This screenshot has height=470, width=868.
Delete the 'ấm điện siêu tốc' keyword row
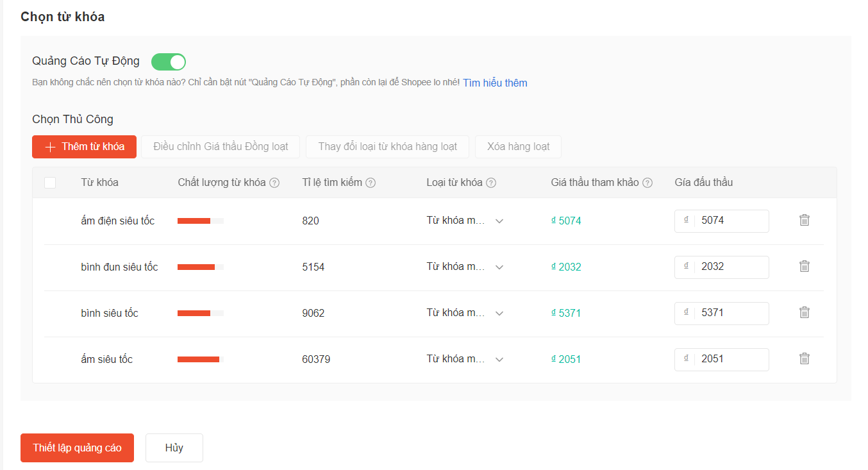[x=804, y=220]
